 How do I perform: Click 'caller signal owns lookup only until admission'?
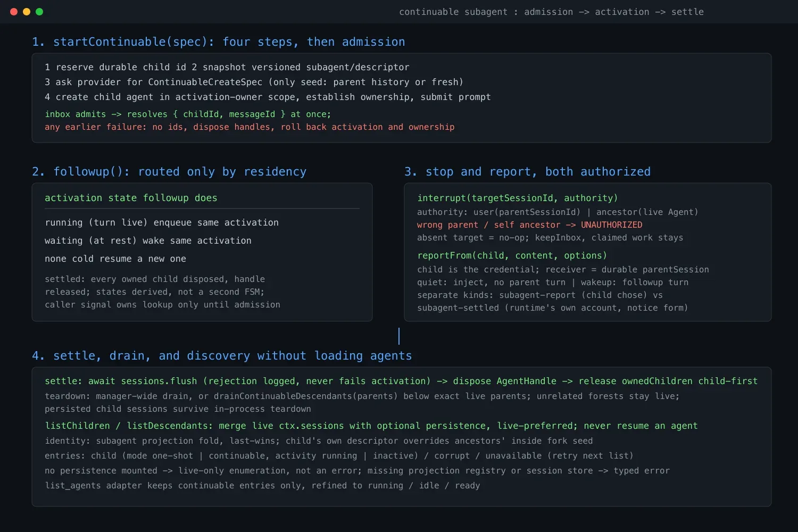point(162,304)
